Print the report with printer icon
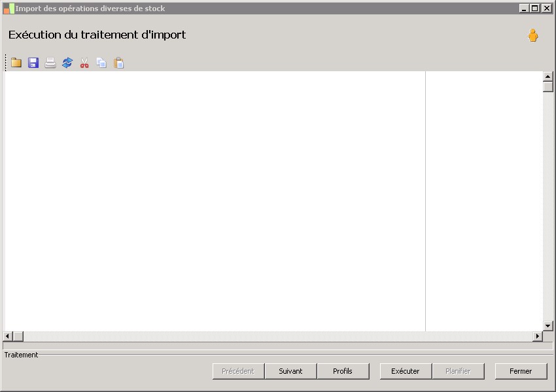556x392 pixels. (50, 63)
